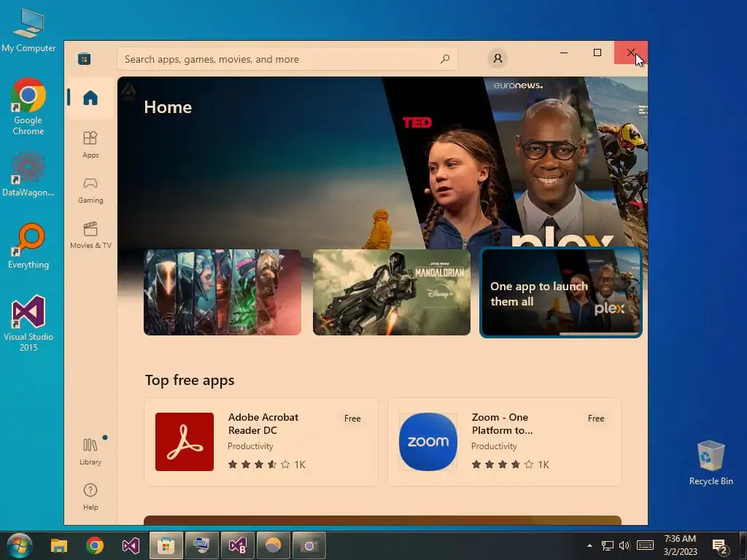This screenshot has height=560, width=747.
Task: Click star rating 1K on Adobe Acrobat card
Action: pos(267,464)
